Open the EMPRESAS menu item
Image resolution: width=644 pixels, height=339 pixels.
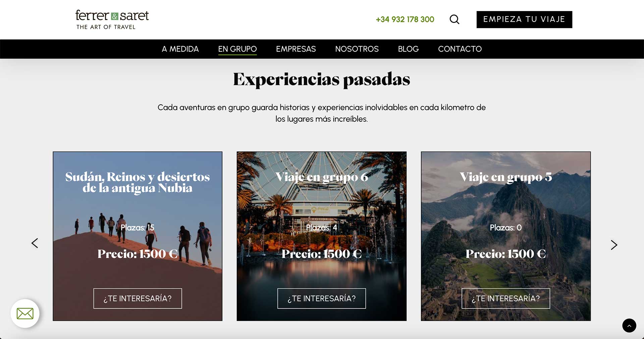[296, 49]
